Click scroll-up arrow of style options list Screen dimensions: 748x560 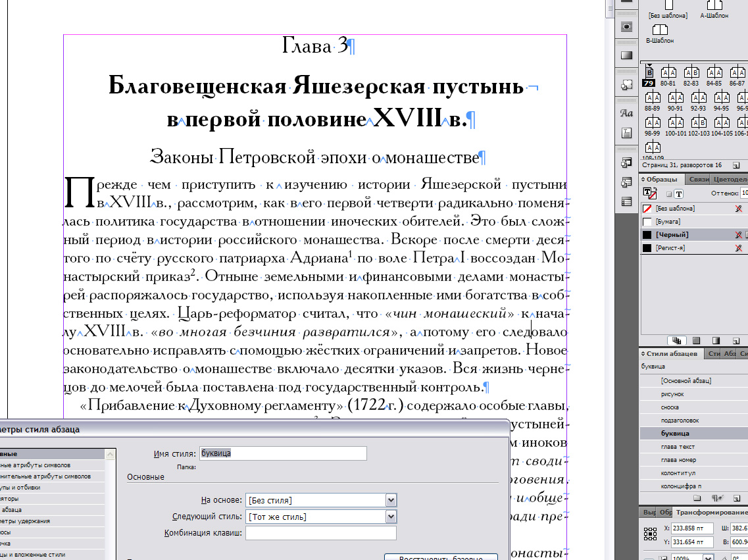(x=111, y=455)
